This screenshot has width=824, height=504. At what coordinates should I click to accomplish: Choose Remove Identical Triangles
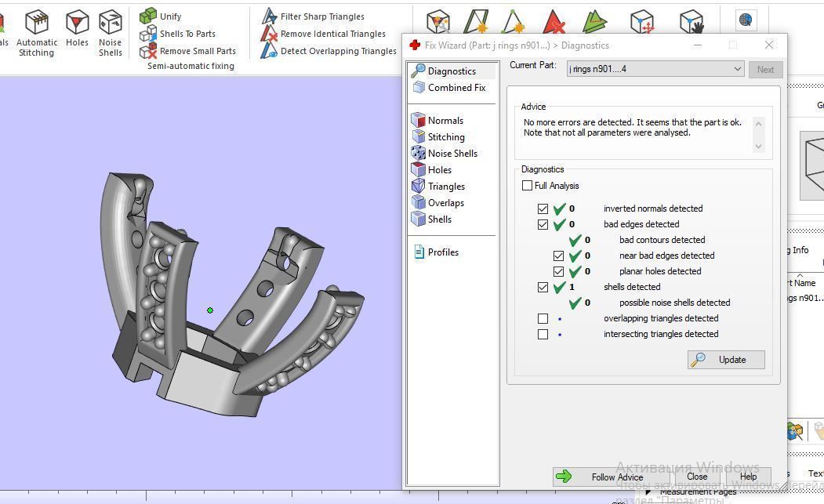tap(324, 34)
